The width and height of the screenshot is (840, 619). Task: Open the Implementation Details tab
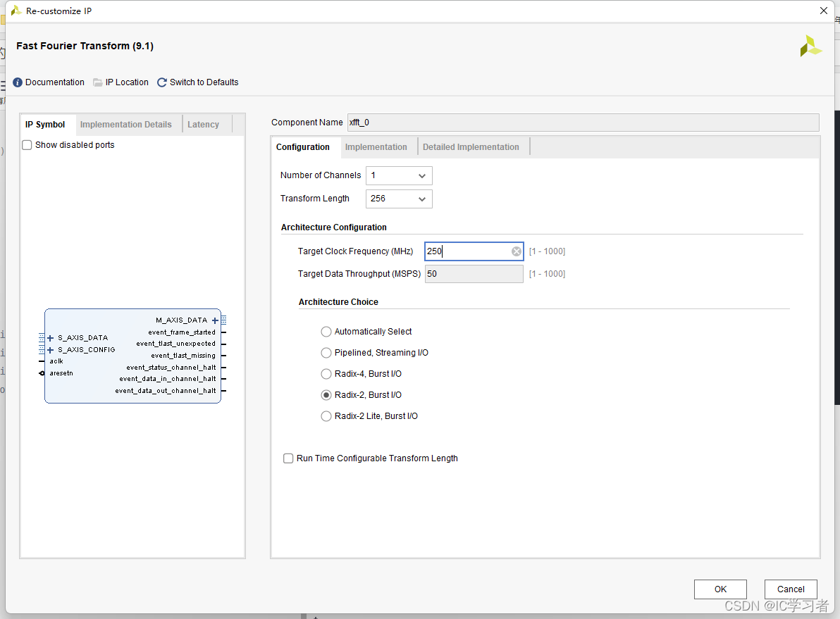coord(126,124)
